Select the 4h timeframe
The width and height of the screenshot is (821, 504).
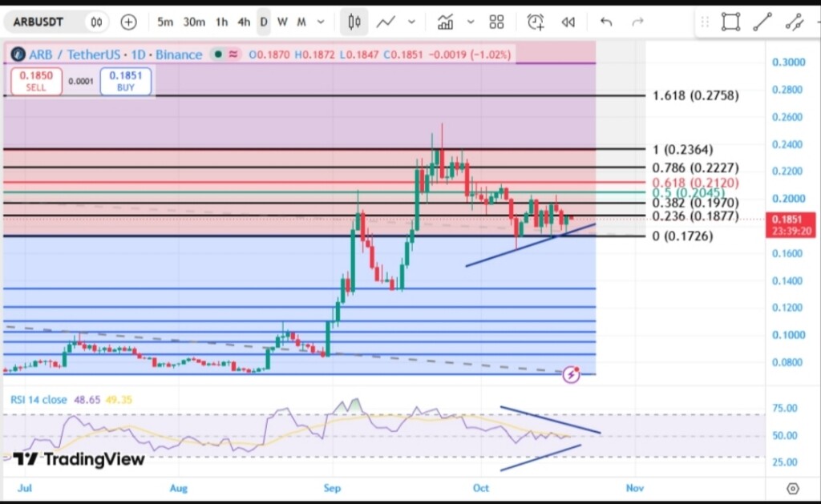[244, 22]
